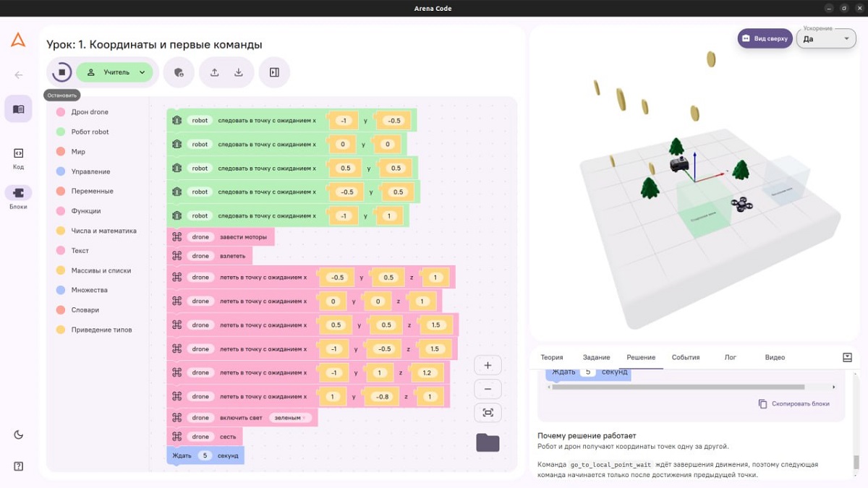This screenshot has width=868, height=488.
Task: Stop the running program (Остановить)
Action: pos(61,72)
